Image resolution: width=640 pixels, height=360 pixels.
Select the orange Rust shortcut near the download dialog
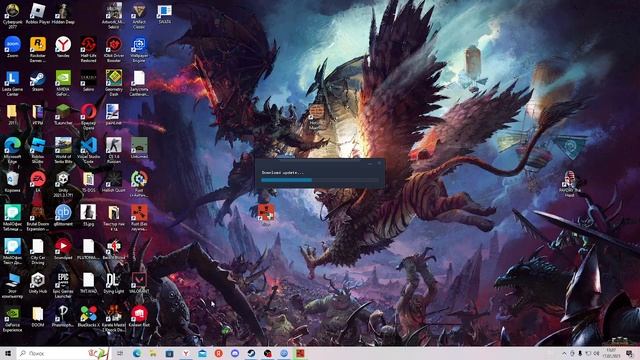click(266, 214)
